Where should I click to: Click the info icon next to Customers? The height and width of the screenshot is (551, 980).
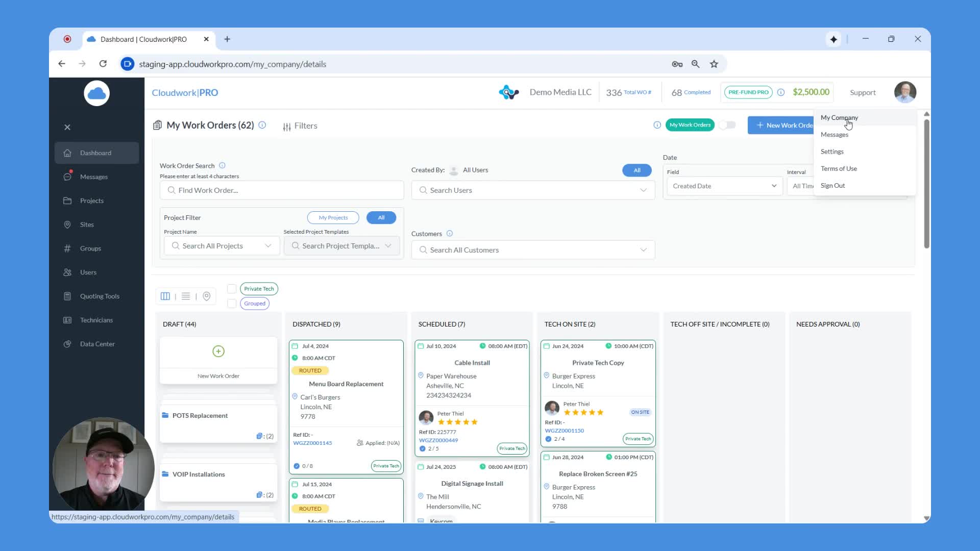click(x=450, y=234)
